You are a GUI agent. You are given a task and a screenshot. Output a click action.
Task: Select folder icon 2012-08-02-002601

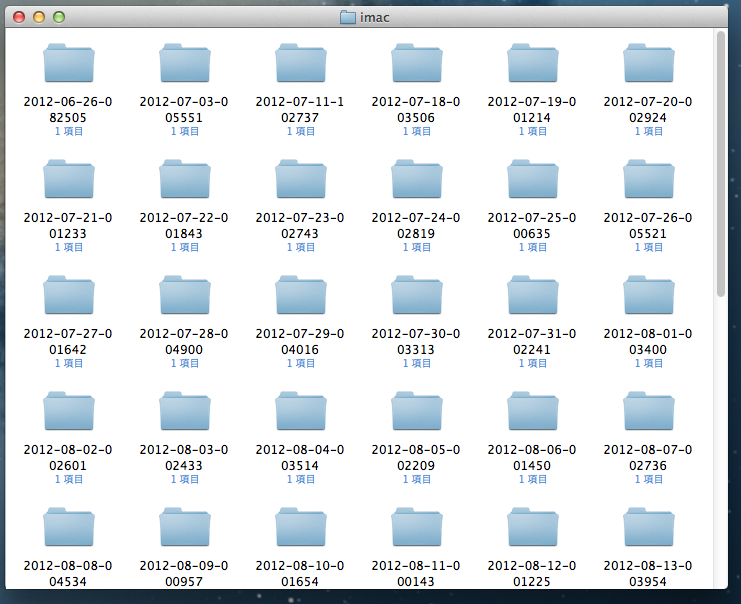[x=69, y=411]
